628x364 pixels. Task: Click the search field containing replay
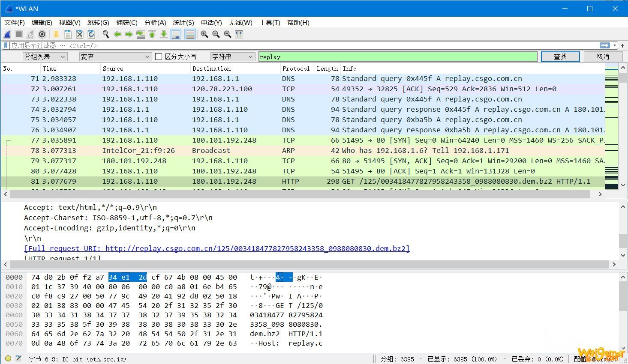pyautogui.click(x=398, y=57)
